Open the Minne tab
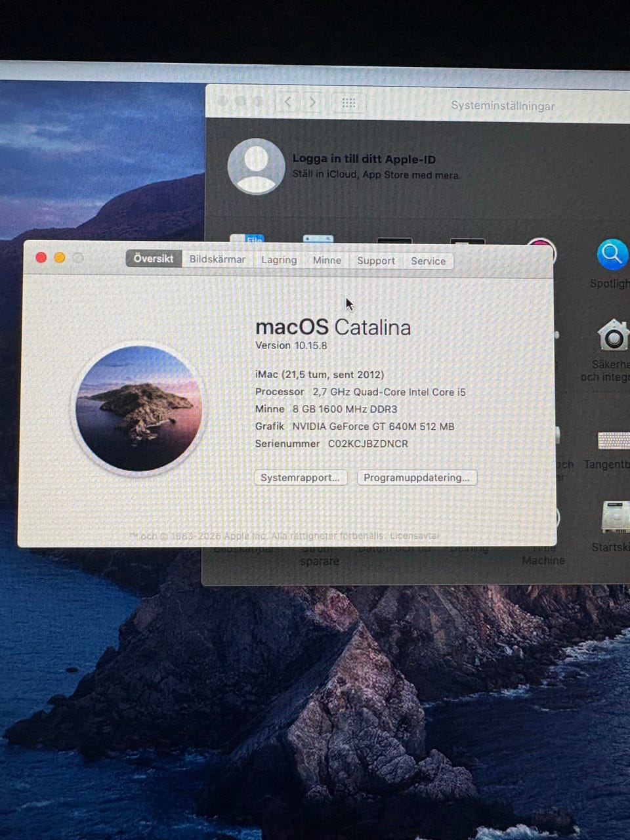The height and width of the screenshot is (840, 630). coord(327,261)
